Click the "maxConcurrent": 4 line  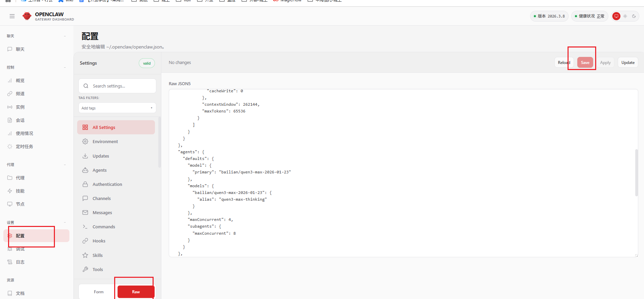210,220
